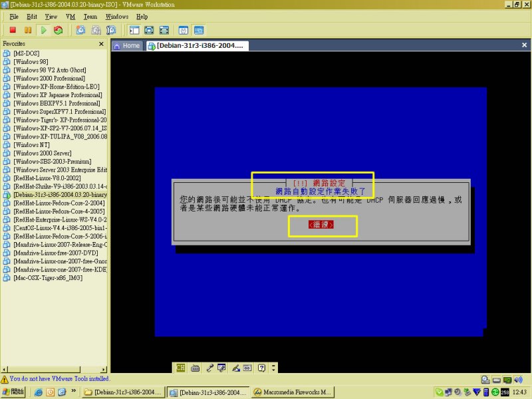Viewport: 532px width, 399px height.
Task: Select [Windows NT] in Favorites
Action: [31, 145]
